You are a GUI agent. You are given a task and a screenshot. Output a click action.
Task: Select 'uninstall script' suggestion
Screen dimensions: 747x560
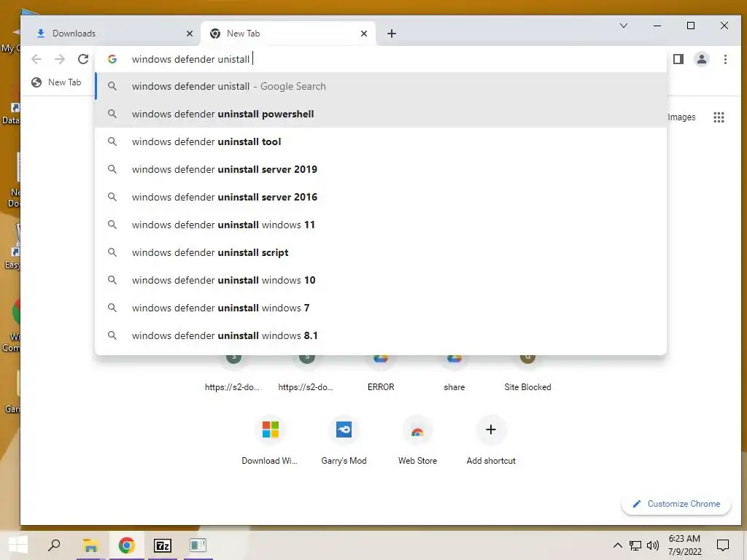point(381,252)
